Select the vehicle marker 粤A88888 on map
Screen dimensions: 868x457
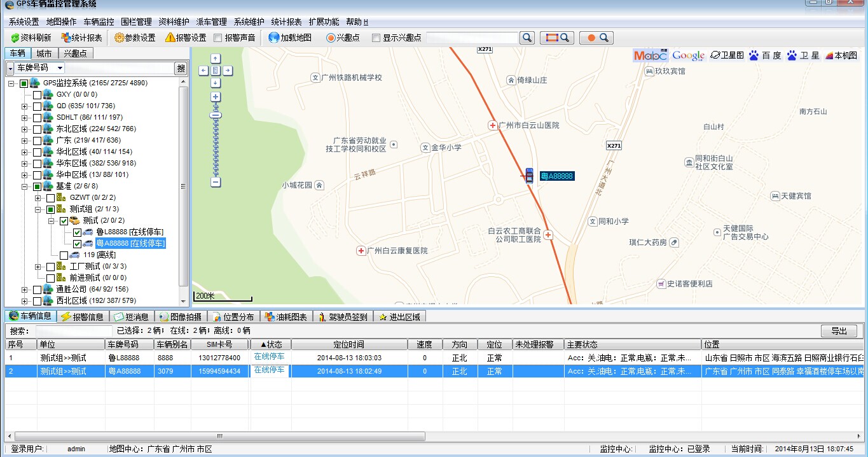point(529,176)
